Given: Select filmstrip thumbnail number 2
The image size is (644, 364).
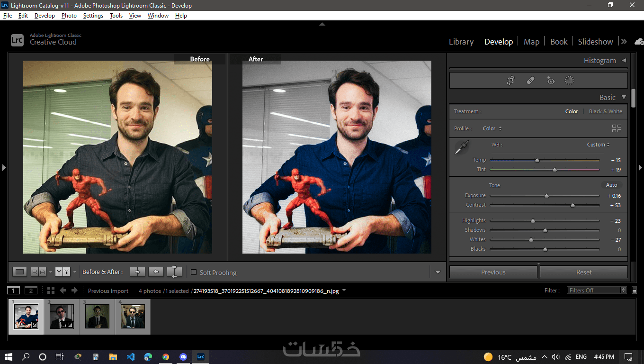Looking at the screenshot, I should (x=62, y=317).
